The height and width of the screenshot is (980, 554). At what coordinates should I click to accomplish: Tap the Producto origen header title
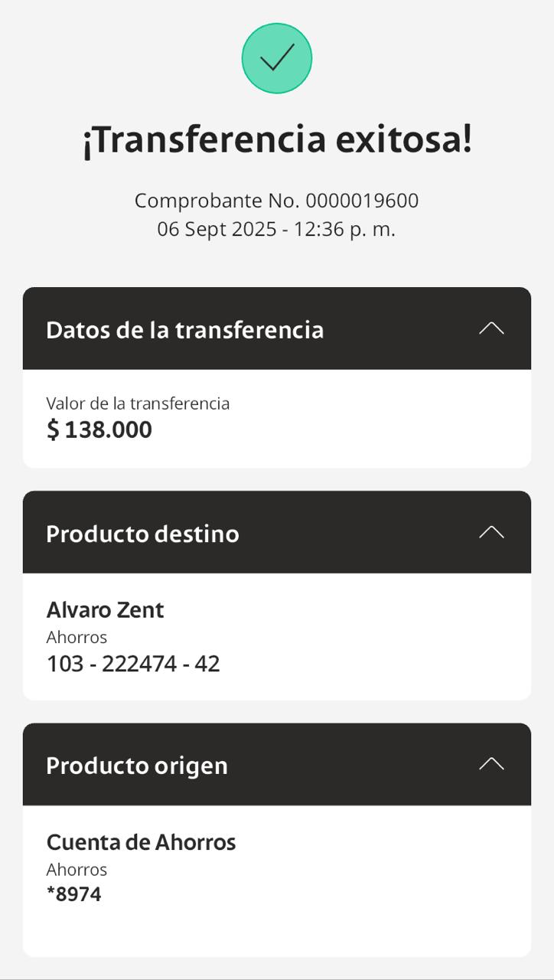(x=137, y=766)
